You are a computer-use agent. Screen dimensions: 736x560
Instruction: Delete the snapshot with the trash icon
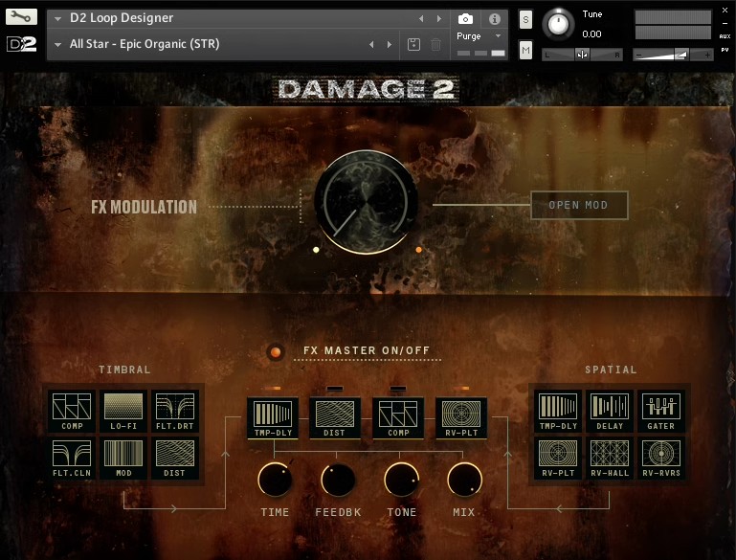tap(436, 45)
